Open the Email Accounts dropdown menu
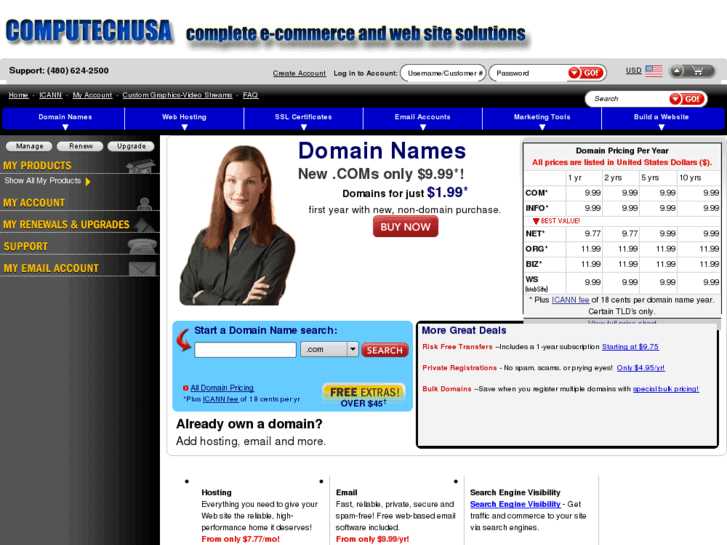Image resolution: width=727 pixels, height=545 pixels. coord(422,119)
